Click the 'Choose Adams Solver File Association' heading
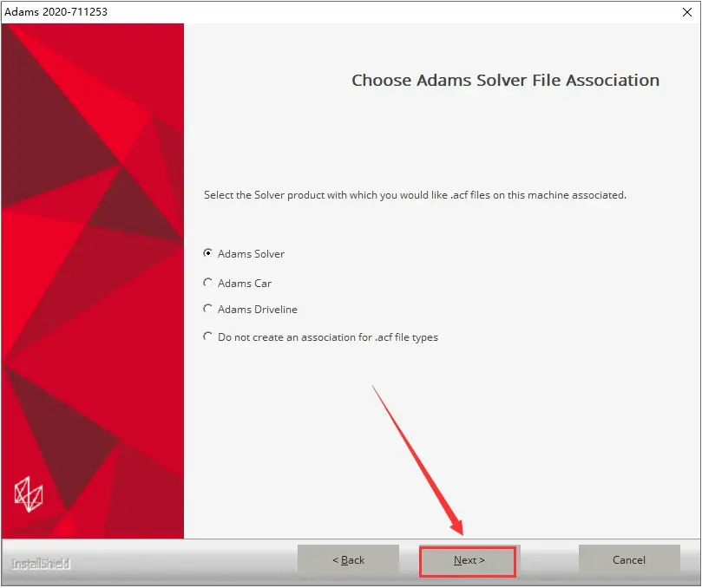The height and width of the screenshot is (588, 702). (506, 81)
